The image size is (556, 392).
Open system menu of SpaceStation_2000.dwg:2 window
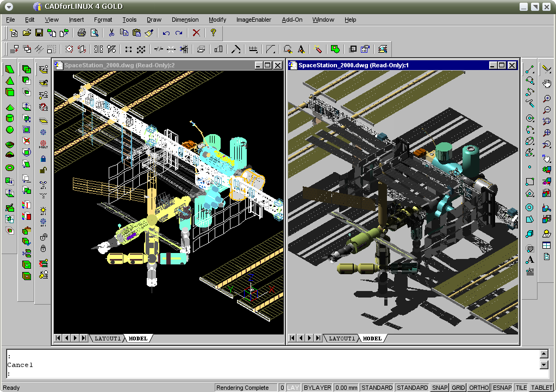(58, 65)
